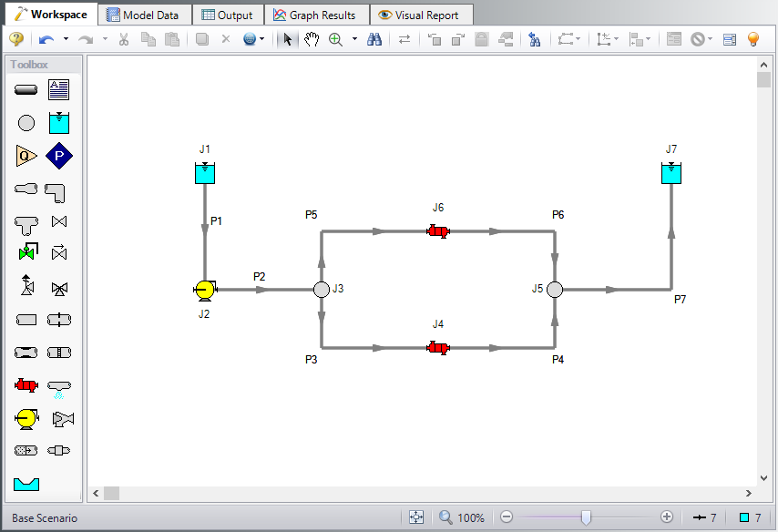Image resolution: width=778 pixels, height=532 pixels.
Task: Pick the Valve junction icon
Action: tap(59, 221)
